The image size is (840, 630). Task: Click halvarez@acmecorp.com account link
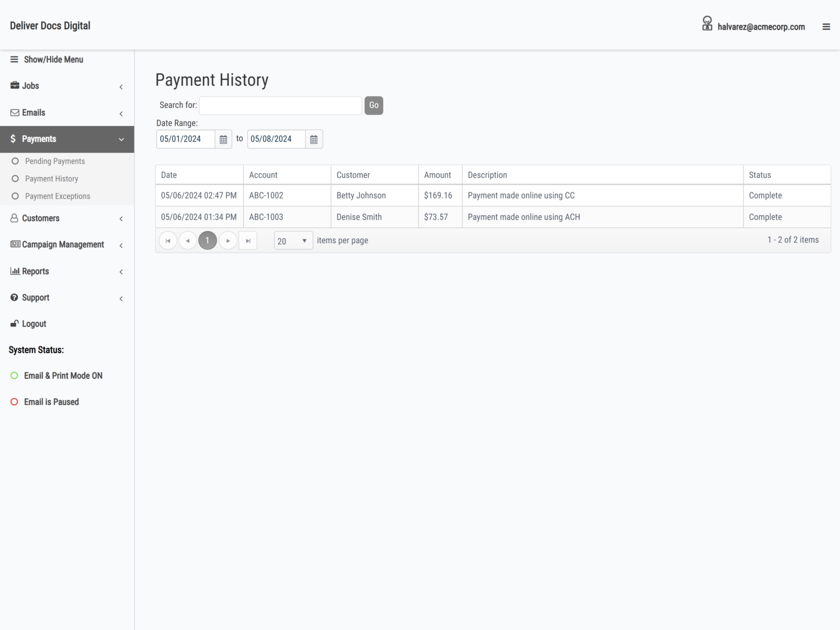point(761,27)
